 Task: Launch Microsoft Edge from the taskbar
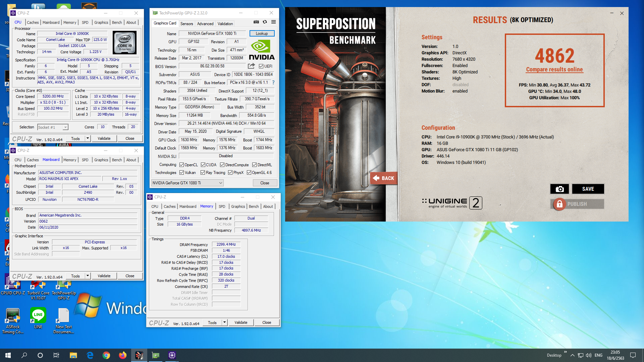(90, 355)
